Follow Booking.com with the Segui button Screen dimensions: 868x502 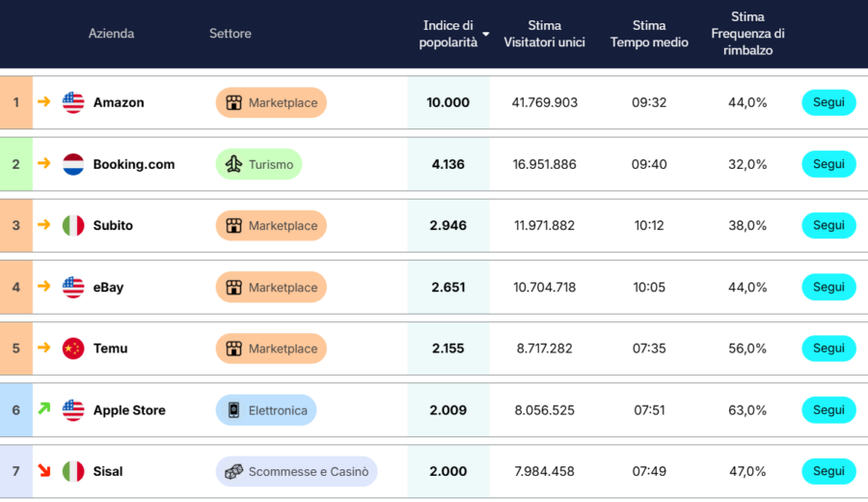coord(828,164)
